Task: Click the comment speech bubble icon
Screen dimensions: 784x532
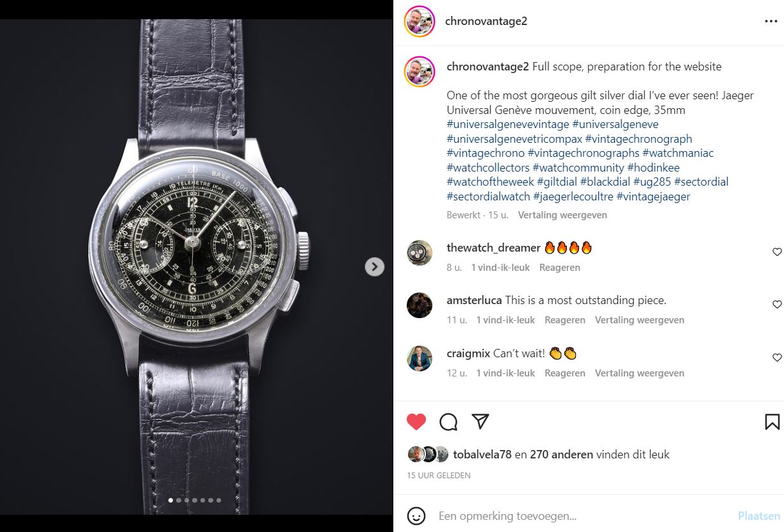Action: [x=448, y=421]
